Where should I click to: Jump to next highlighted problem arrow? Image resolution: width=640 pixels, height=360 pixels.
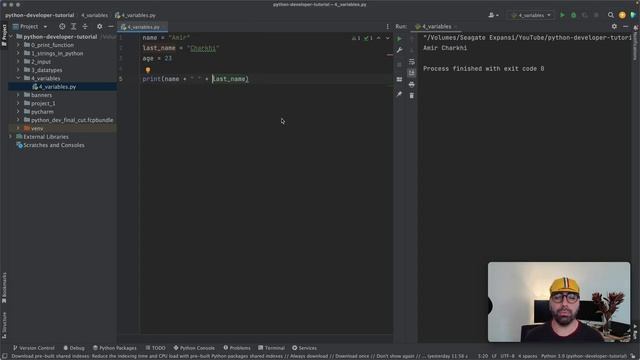pyautogui.click(x=388, y=38)
